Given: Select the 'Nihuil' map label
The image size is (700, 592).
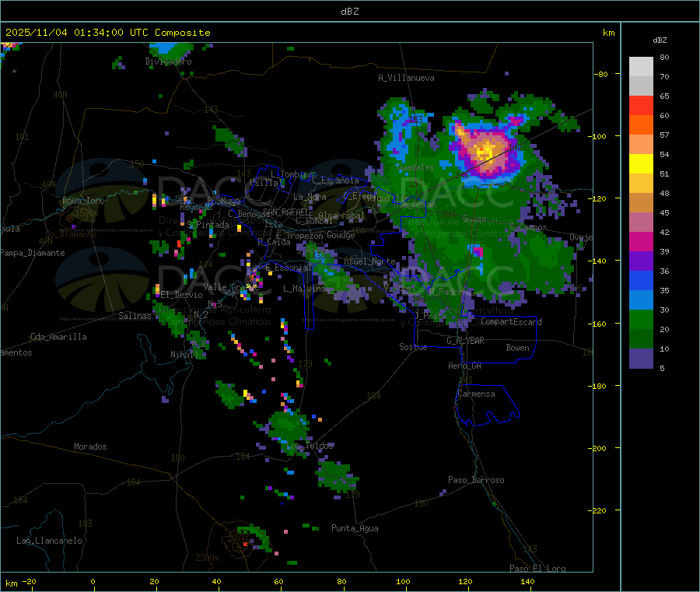Looking at the screenshot, I should pos(184,355).
